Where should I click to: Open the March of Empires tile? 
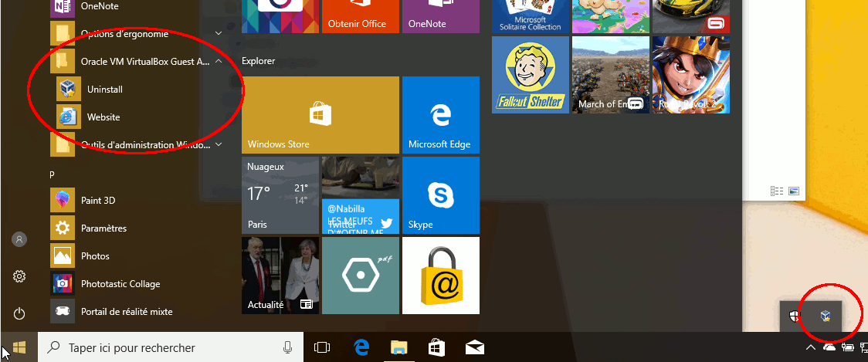tap(611, 75)
